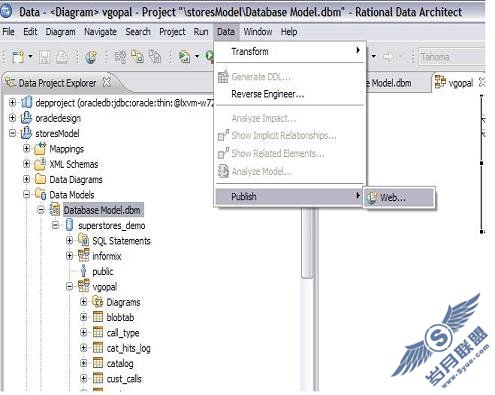Open the New wizard dropdown arrow
Image resolution: width=495 pixels, height=395 pixels.
pos(30,57)
